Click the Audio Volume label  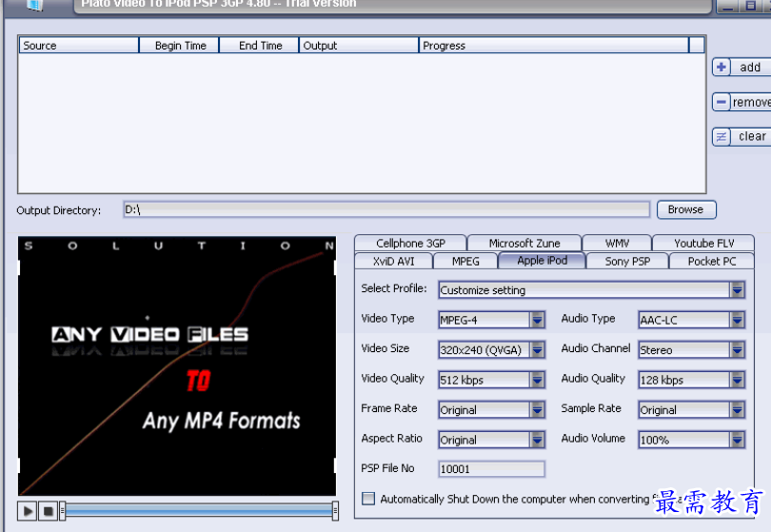[x=593, y=439]
